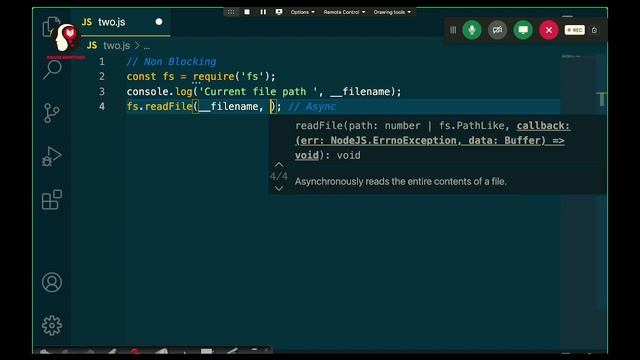The width and height of the screenshot is (640, 360).
Task: Pause the screen recording
Action: click(263, 12)
